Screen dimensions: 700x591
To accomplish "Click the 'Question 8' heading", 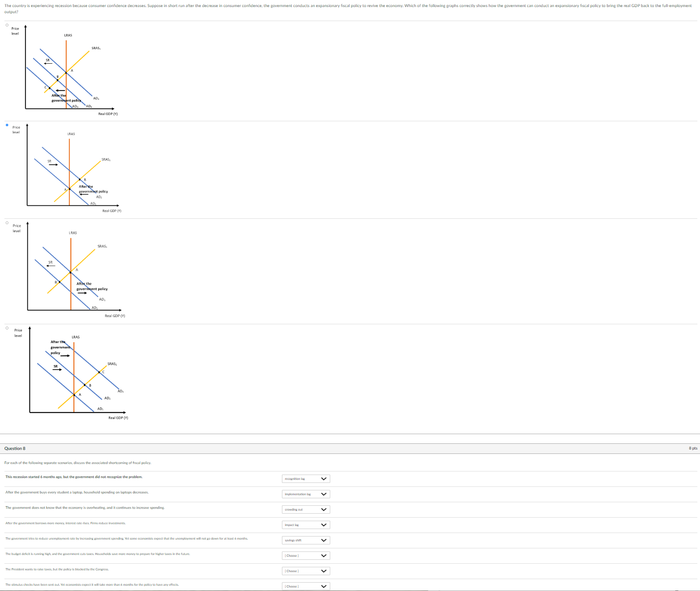I will tap(15, 448).
